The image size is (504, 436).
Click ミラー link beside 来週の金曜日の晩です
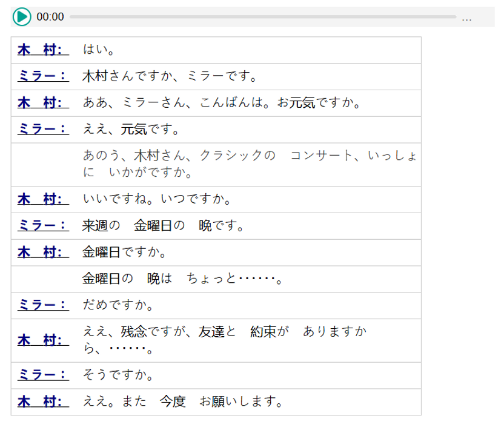coord(43,226)
